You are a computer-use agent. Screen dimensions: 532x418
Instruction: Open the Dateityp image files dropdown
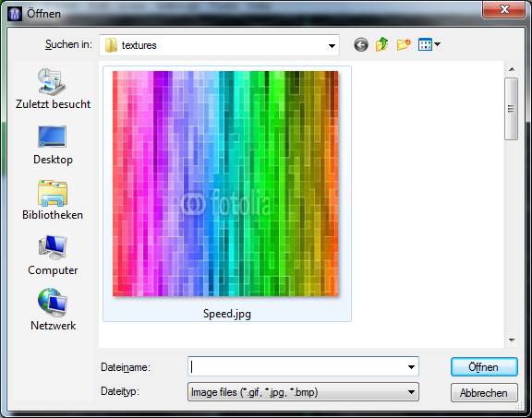pos(303,392)
